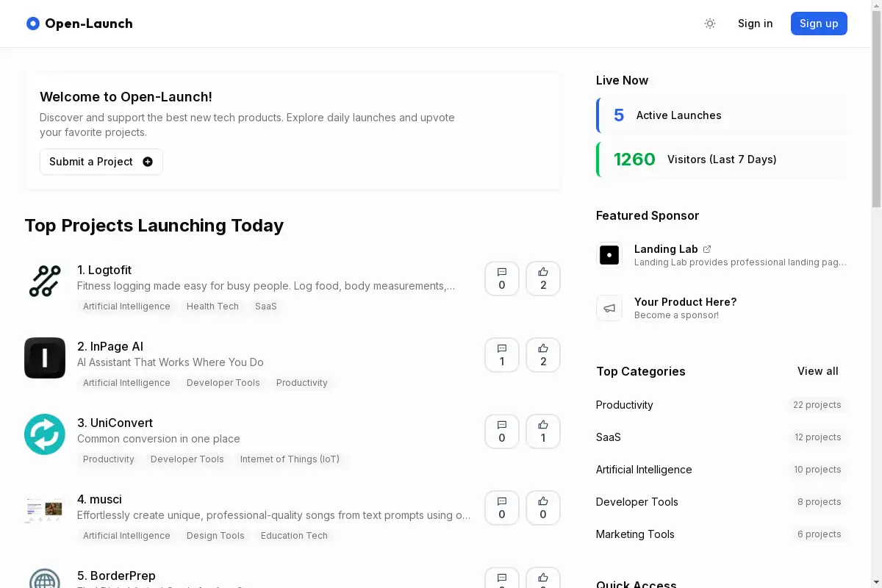882x588 pixels.
Task: Select Productivity tag under InPage AI
Action: (302, 383)
